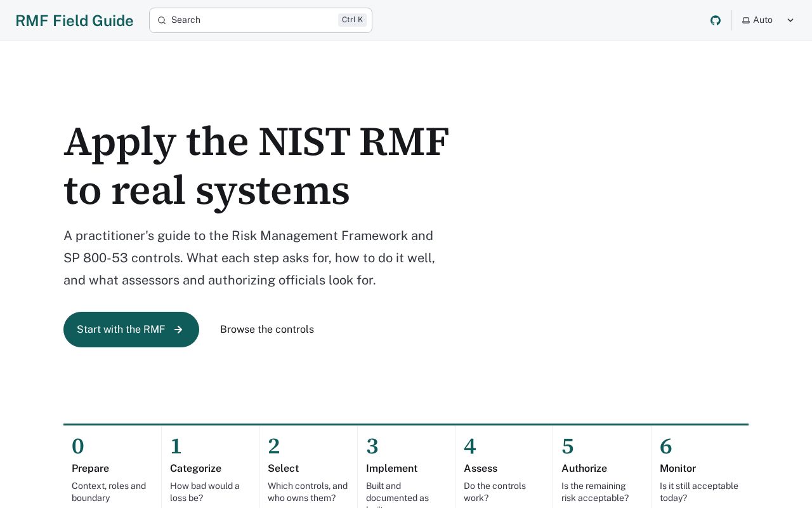The width and height of the screenshot is (812, 508).
Task: Click 'Is the remaining risk acceptable?'
Action: coord(595,492)
